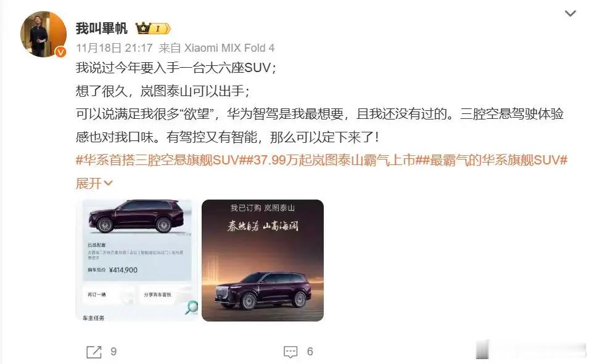Click the orange verified V badge
The height and width of the screenshot is (364, 592).
pos(60,52)
